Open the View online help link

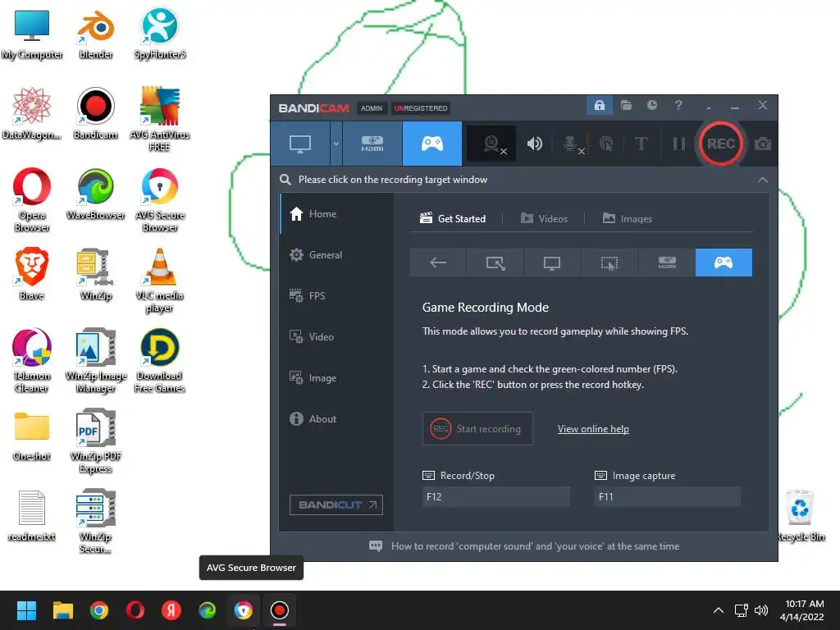click(x=593, y=429)
